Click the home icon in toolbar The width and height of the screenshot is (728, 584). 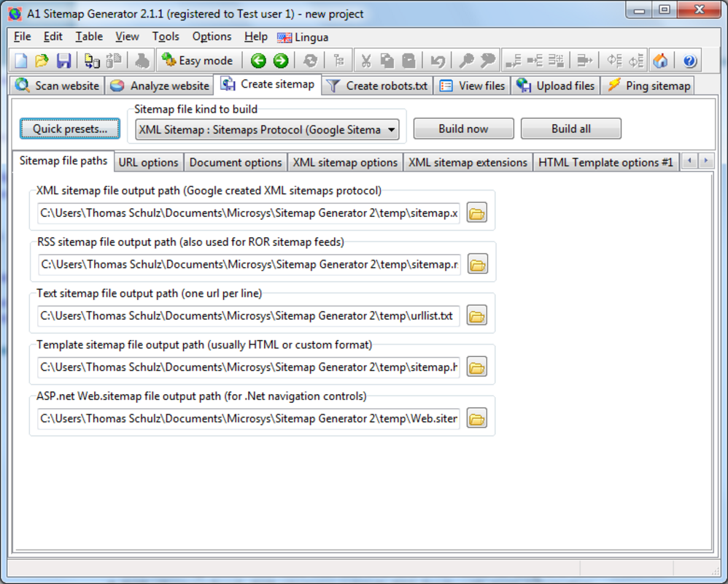click(x=660, y=61)
